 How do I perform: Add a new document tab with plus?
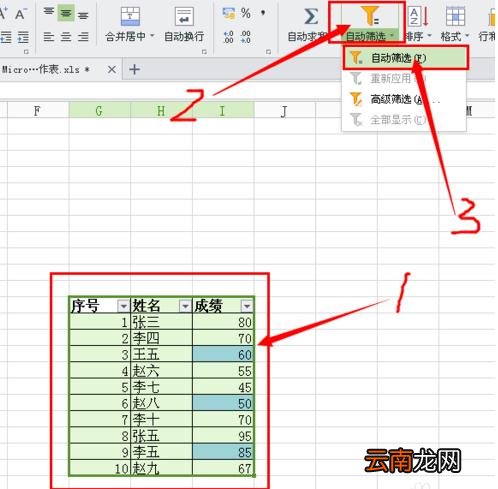(x=134, y=69)
